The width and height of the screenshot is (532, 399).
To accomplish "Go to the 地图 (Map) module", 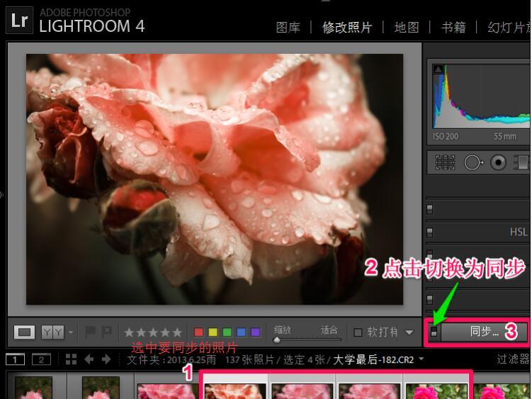I will coord(407,28).
